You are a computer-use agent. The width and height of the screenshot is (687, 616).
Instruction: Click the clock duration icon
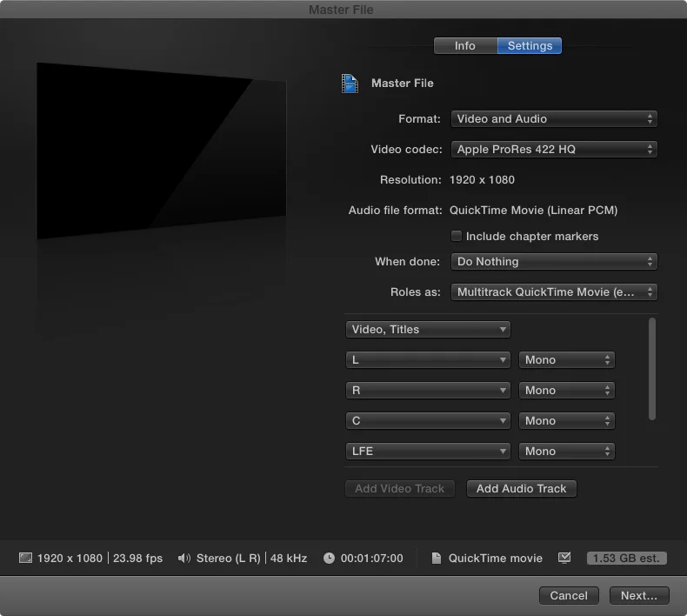(329, 558)
